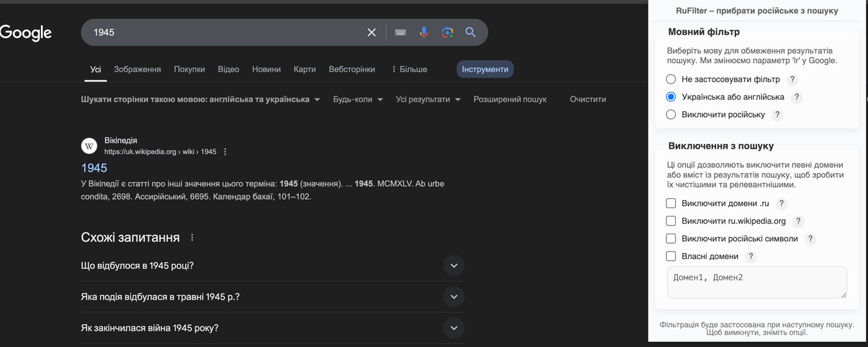The width and height of the screenshot is (868, 347).
Task: Switch to the Вебсторінки tab
Action: point(352,69)
